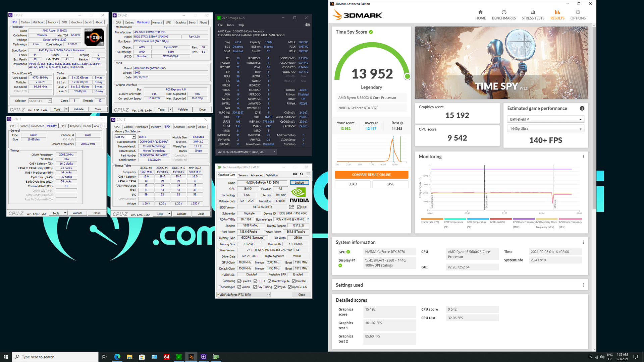This screenshot has height=362, width=644.
Task: Click the Estimated game performance info icon
Action: click(582, 108)
